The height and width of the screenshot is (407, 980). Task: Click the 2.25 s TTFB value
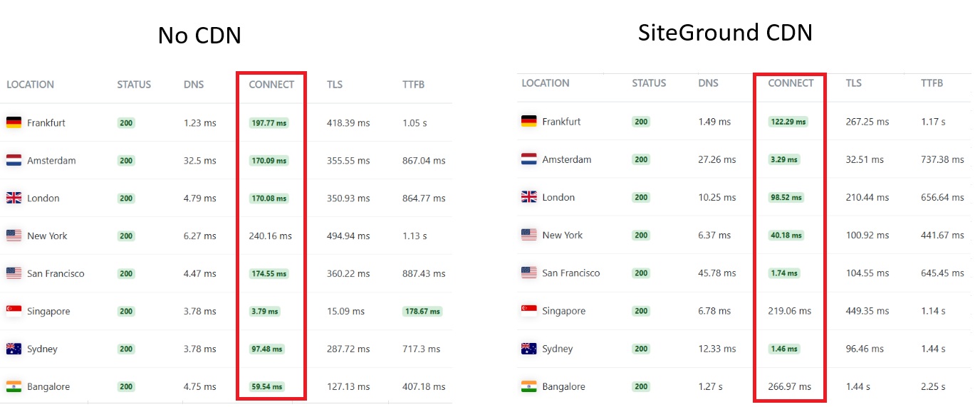pos(933,386)
